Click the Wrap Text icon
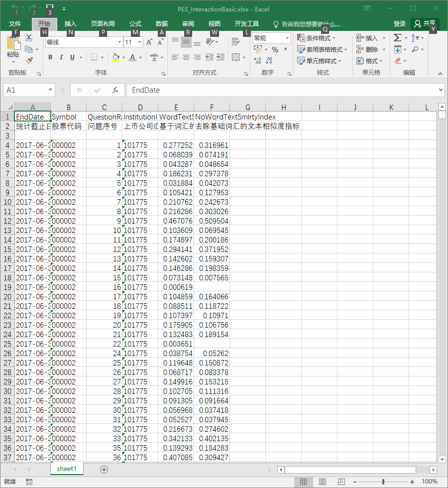Screen dimensions: 448x488 (x=236, y=42)
